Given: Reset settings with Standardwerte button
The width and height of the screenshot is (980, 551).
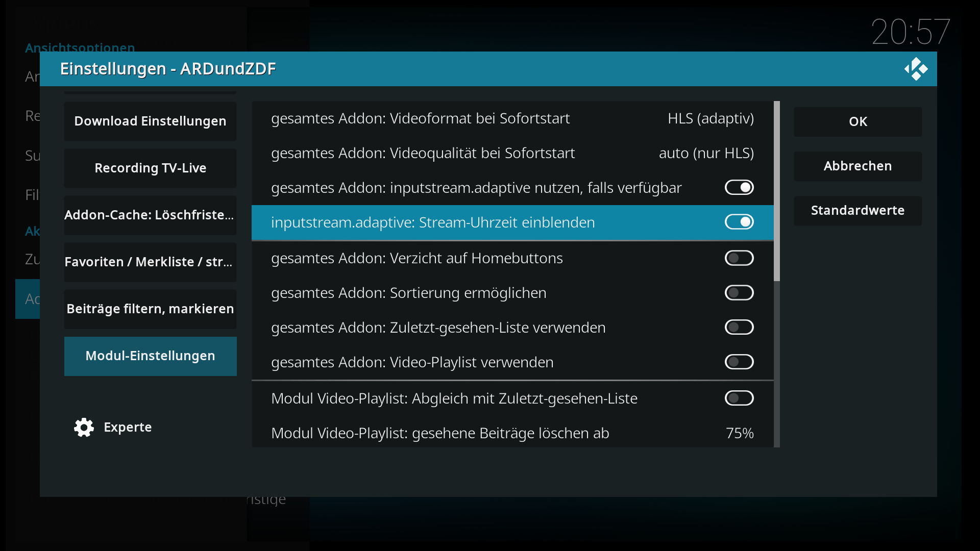Looking at the screenshot, I should [857, 211].
